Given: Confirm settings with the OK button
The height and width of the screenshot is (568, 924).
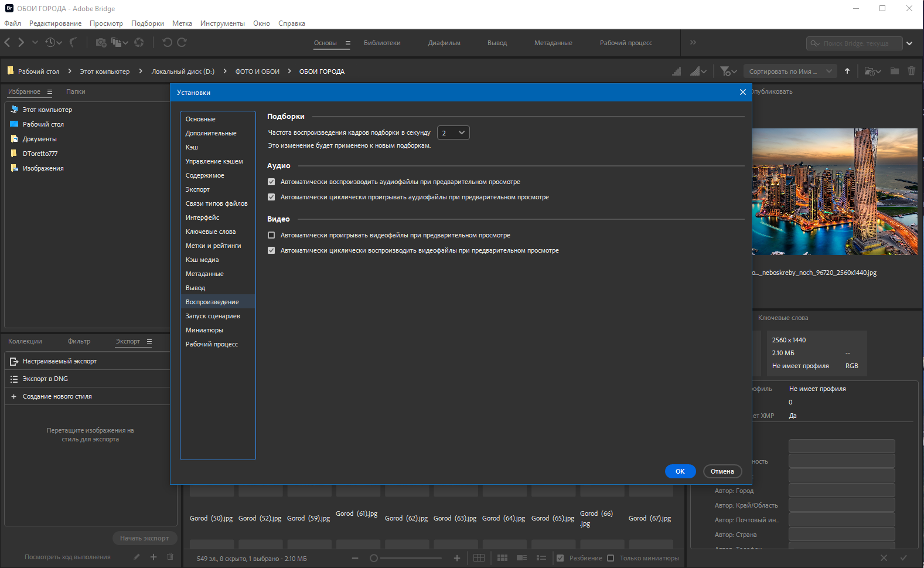Looking at the screenshot, I should (680, 471).
